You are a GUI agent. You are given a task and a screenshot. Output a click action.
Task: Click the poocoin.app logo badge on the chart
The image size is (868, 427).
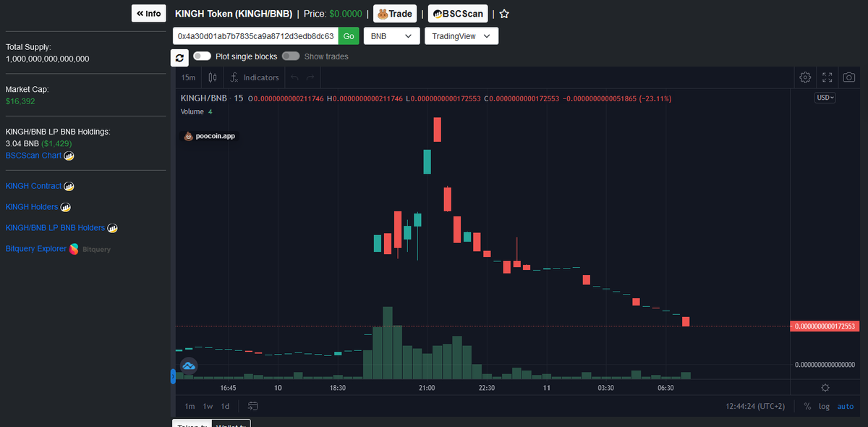[210, 135]
